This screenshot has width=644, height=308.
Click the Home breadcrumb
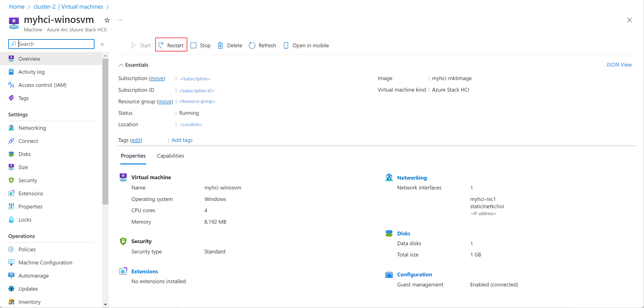click(x=17, y=7)
